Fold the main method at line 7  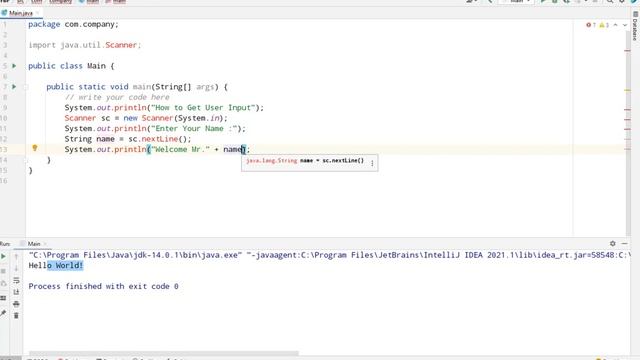(x=26, y=87)
